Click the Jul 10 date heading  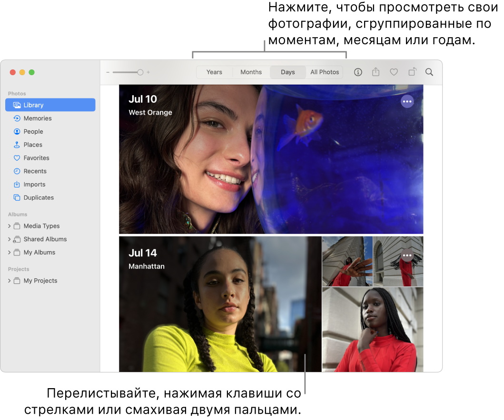[143, 99]
